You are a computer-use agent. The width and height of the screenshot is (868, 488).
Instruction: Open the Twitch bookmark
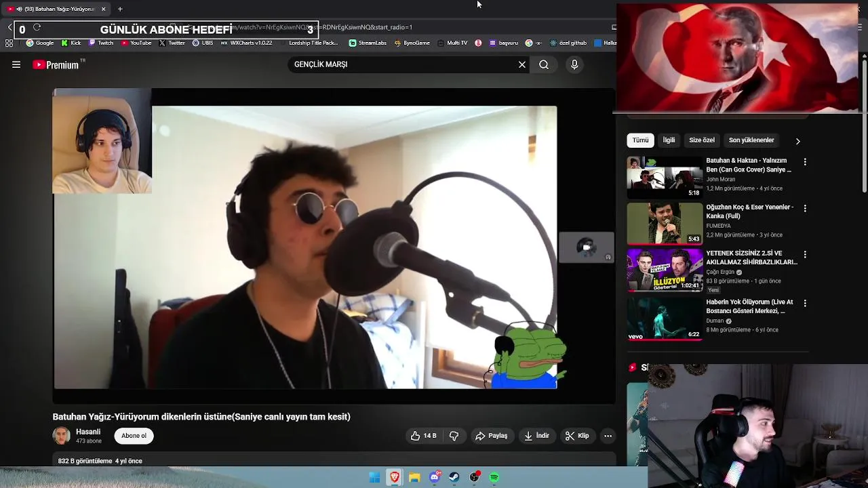coord(101,43)
